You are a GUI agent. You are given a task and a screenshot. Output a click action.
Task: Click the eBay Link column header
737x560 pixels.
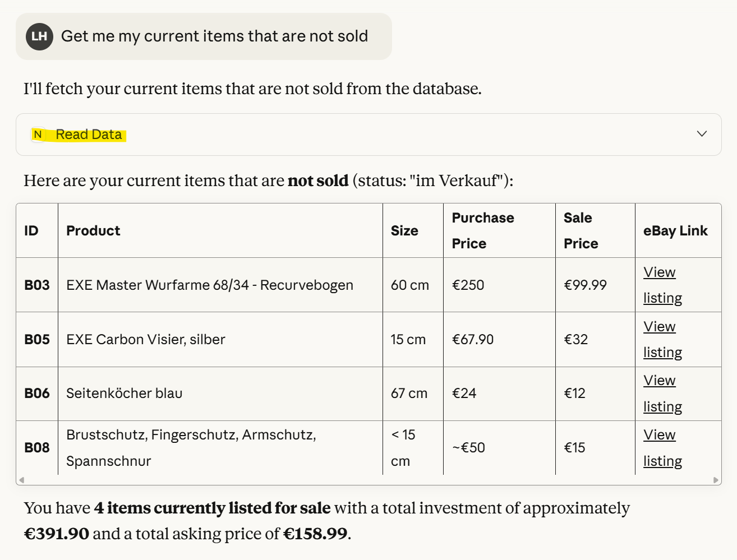[x=675, y=231]
